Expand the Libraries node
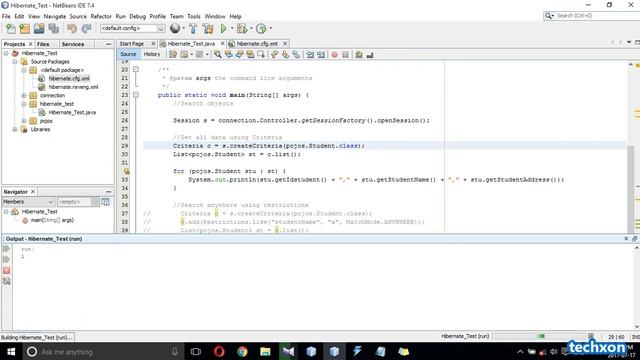This screenshot has height=360, width=640. [15, 129]
